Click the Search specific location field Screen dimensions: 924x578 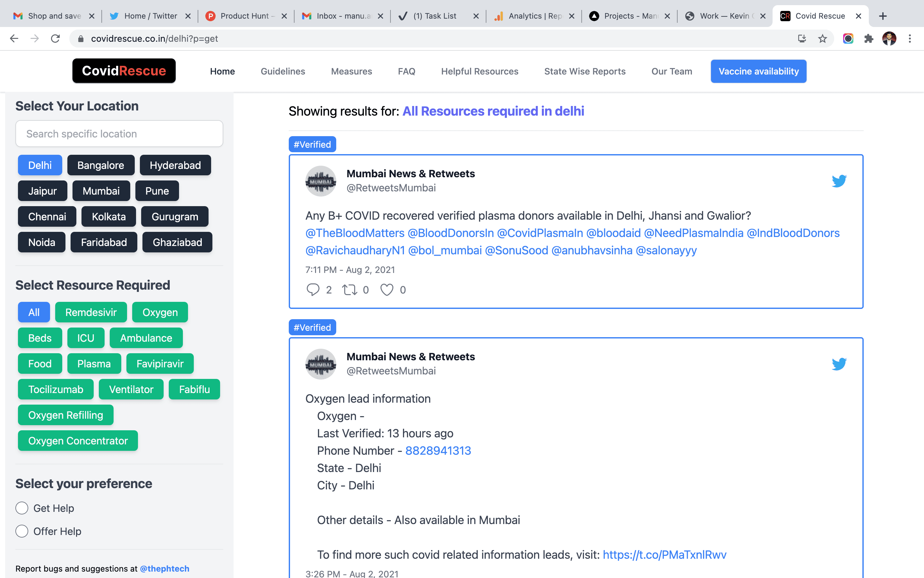(119, 134)
